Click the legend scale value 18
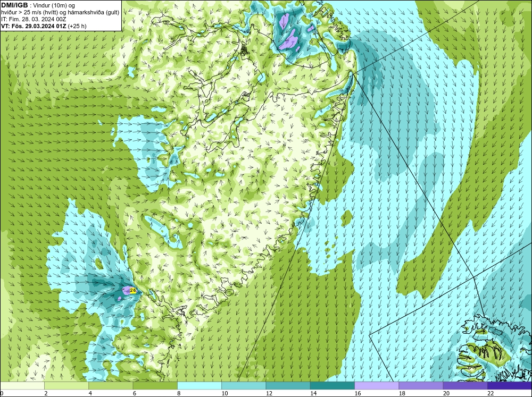This screenshot has height=397, width=532. click(x=402, y=393)
